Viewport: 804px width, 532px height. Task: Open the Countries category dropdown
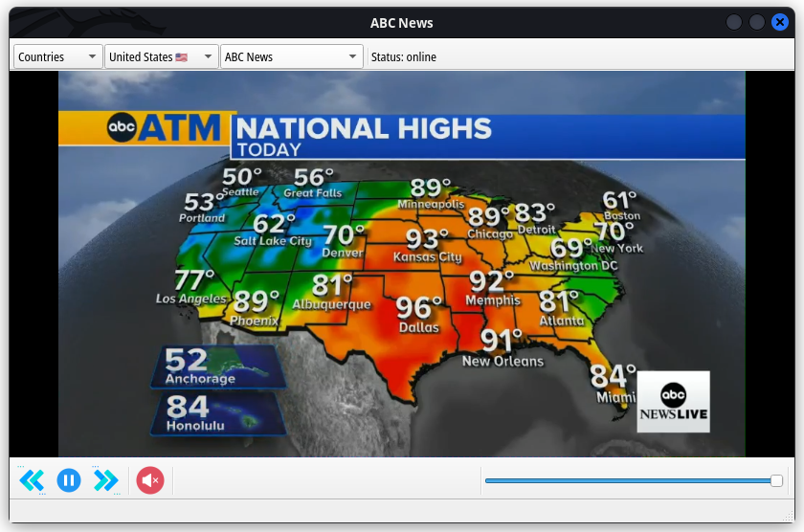[56, 56]
